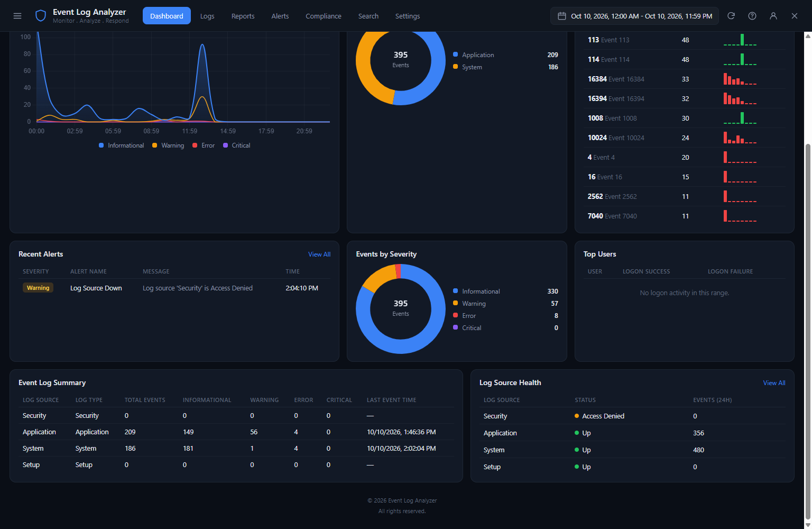Toggle the Warning legend in timeline chart

pyautogui.click(x=168, y=145)
